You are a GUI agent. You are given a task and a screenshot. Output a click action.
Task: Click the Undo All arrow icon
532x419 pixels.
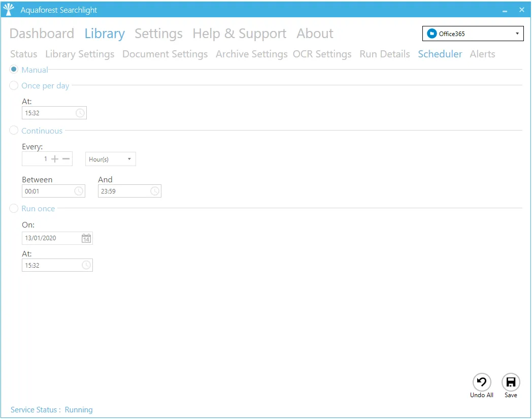481,382
